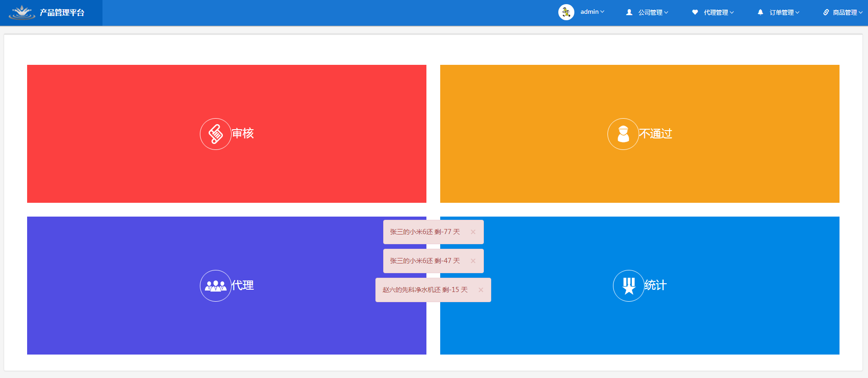Click the admin avatar image
Screen dimensions: 868x378
click(x=566, y=12)
